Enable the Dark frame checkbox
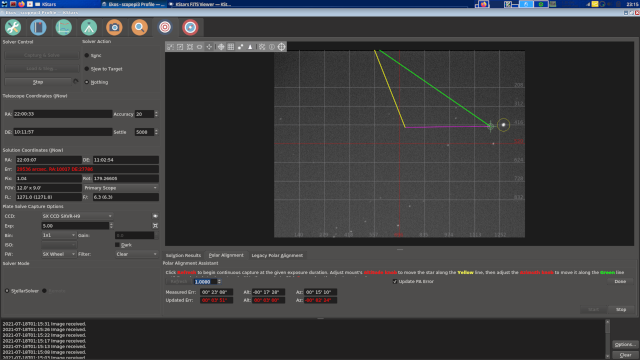Image resolution: width=640 pixels, height=360 pixels. (x=118, y=245)
